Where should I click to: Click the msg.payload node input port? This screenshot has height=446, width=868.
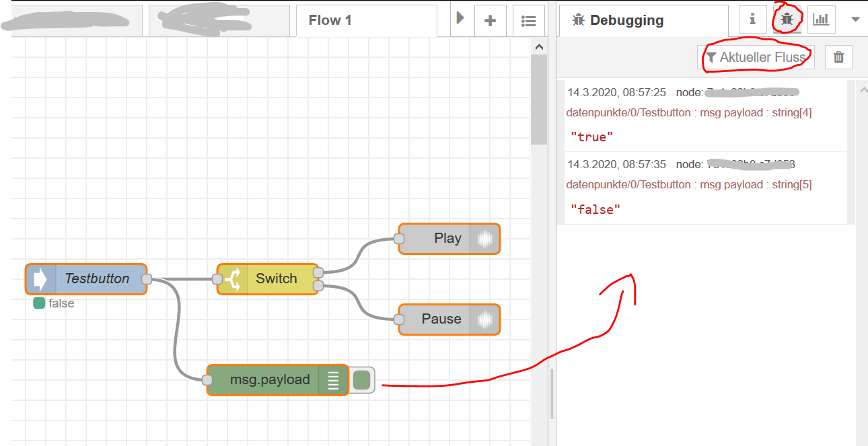207,380
